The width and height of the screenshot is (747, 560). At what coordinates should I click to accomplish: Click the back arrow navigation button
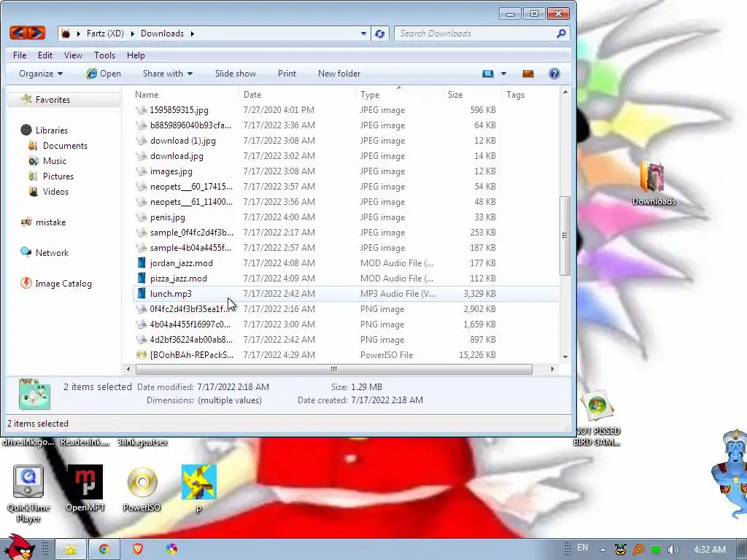point(18,33)
